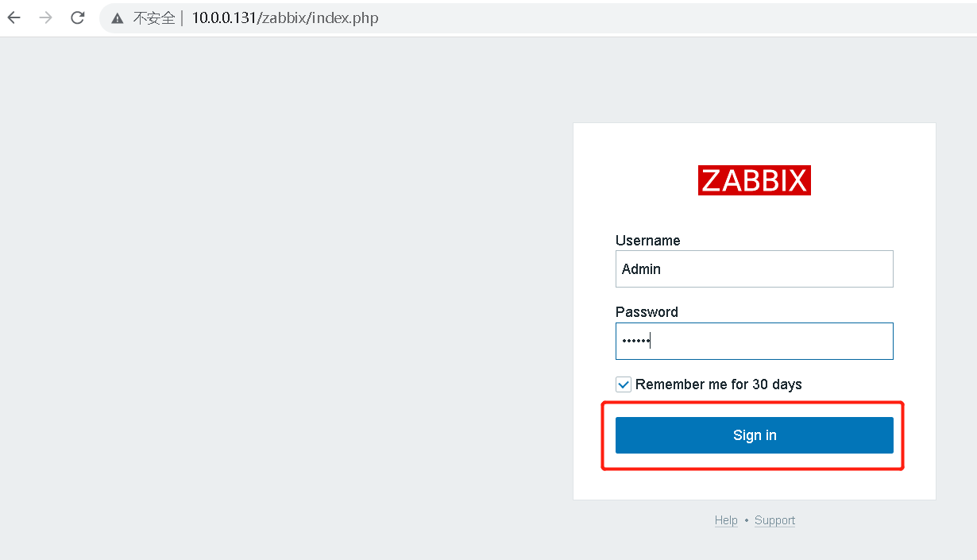Open the Support link below the form
The width and height of the screenshot is (977, 560).
click(x=774, y=520)
